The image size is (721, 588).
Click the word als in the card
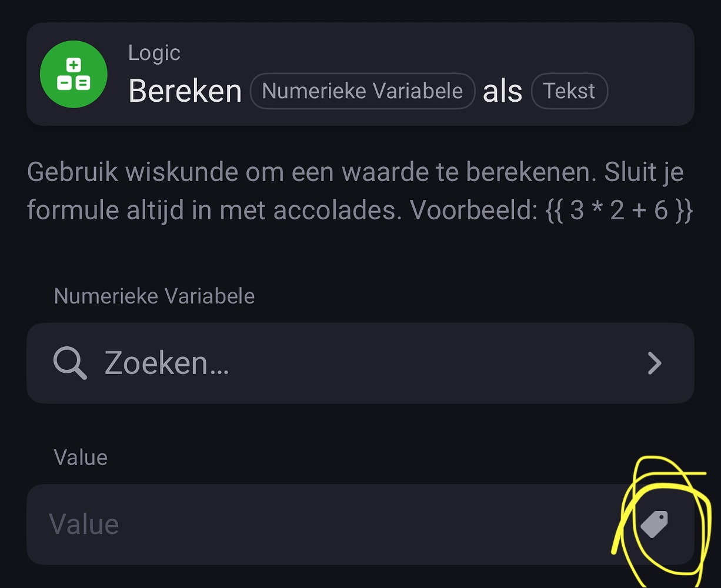[502, 92]
